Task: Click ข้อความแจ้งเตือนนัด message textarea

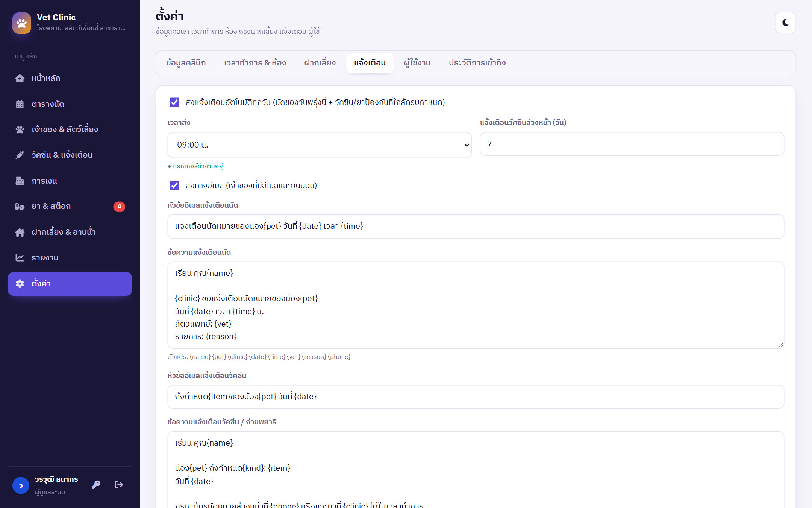Action: pyautogui.click(x=476, y=305)
